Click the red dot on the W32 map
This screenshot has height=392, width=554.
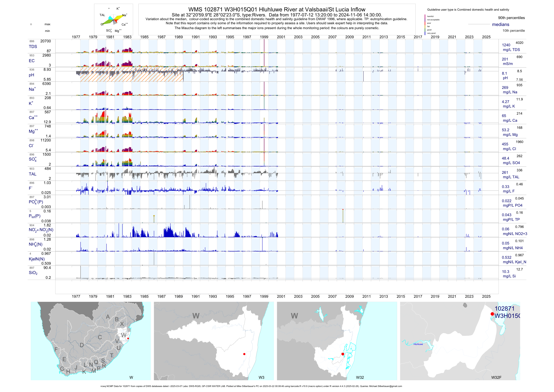click(x=343, y=354)
